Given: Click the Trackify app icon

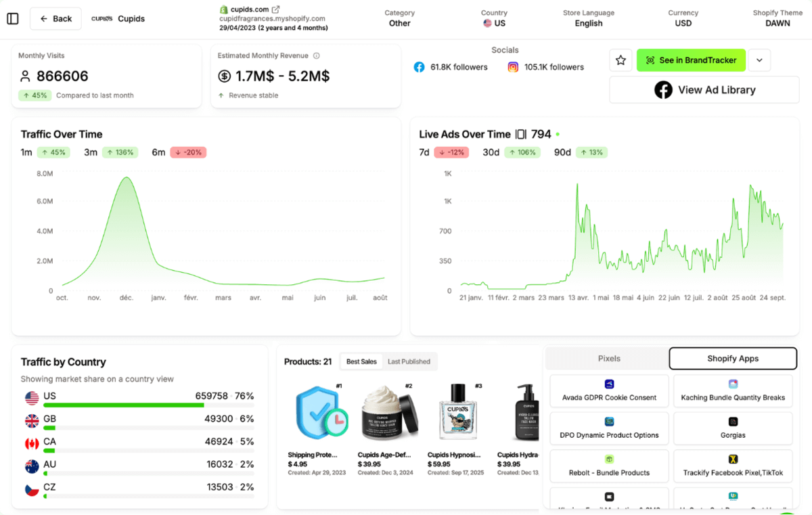Looking at the screenshot, I should [x=733, y=459].
